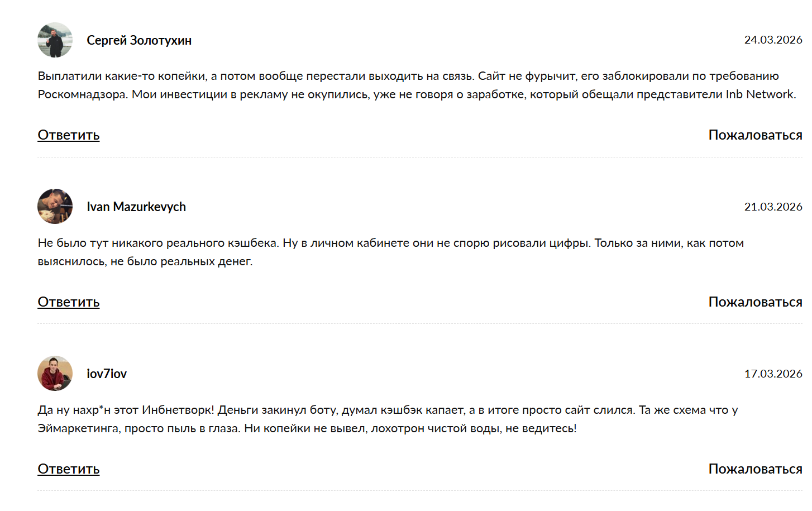Reply to Сергей Золотухин's review
812x511 pixels.
(69, 135)
